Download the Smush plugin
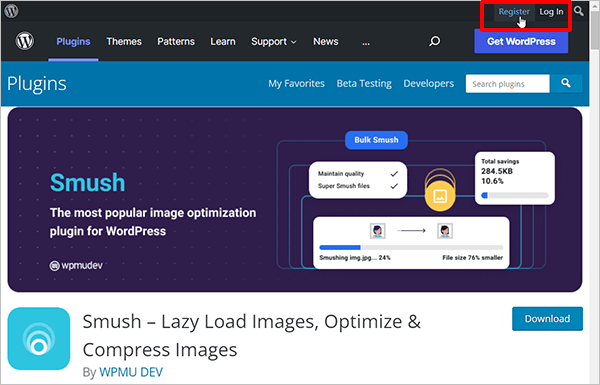 tap(547, 319)
